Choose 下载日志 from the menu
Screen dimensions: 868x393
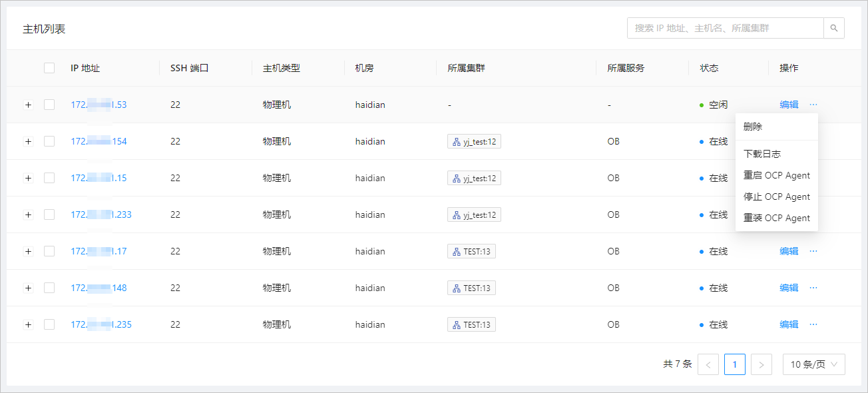(777, 154)
